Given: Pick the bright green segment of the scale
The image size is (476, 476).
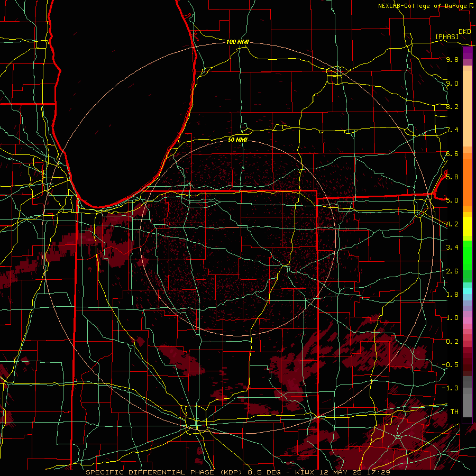Looking at the screenshot, I should click(467, 257).
